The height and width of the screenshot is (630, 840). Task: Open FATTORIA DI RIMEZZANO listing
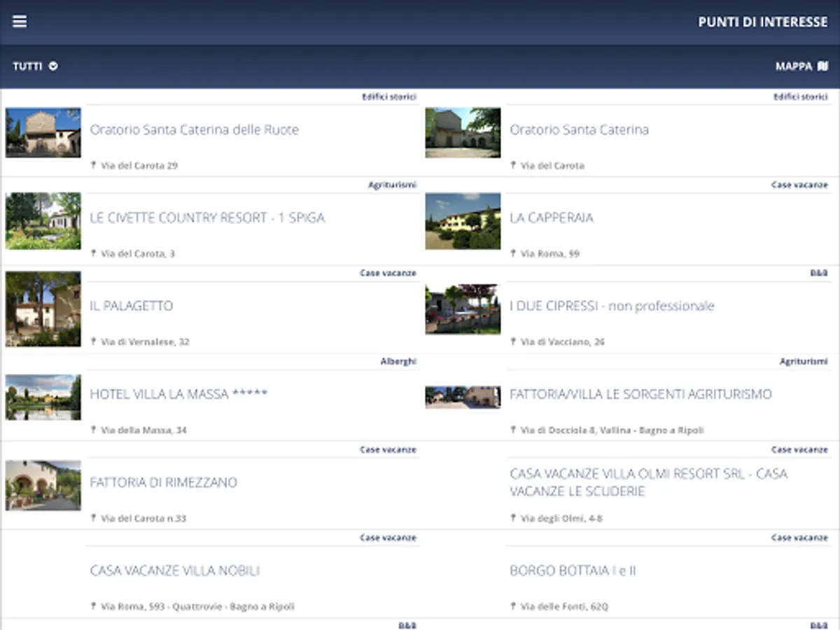pos(164,482)
